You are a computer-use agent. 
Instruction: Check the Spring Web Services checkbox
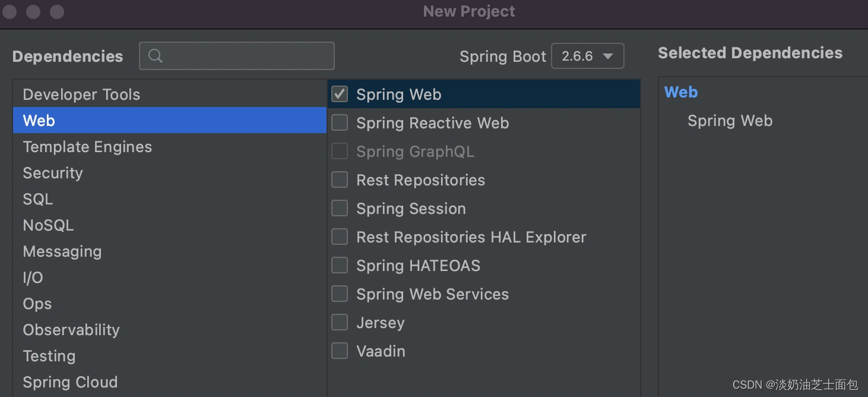(x=340, y=294)
